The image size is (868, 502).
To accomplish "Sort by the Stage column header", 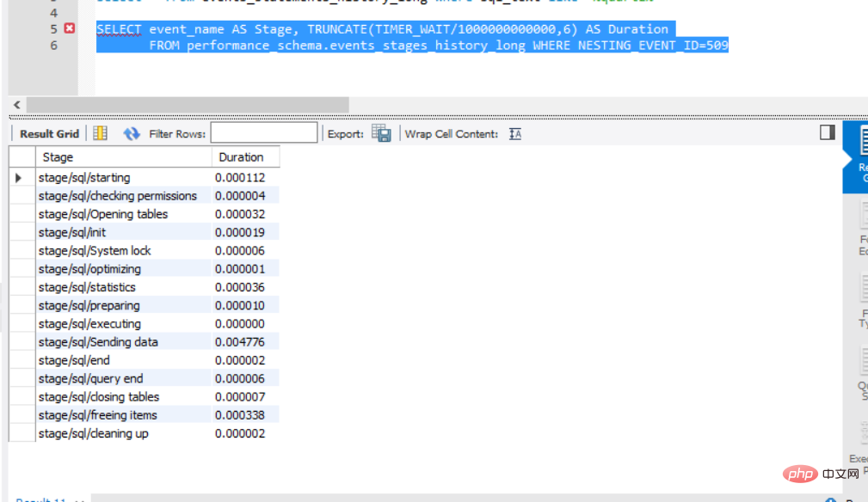I will [x=123, y=157].
